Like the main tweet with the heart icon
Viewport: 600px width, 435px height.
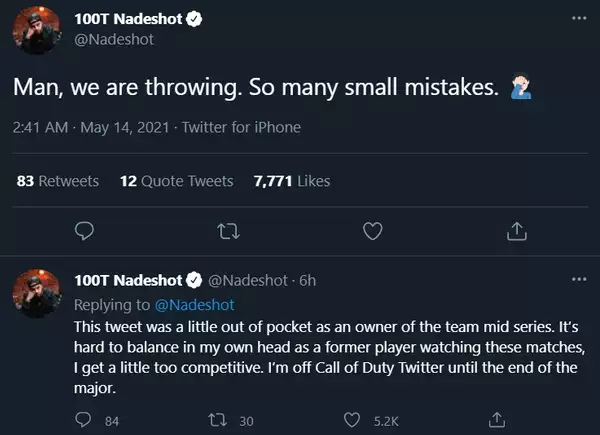point(373,231)
